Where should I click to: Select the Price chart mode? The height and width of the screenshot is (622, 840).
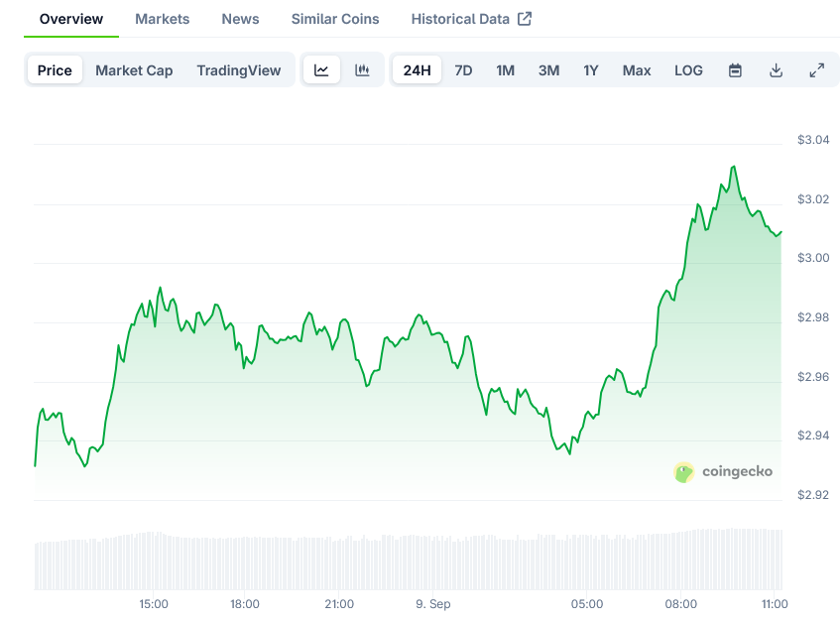[55, 70]
